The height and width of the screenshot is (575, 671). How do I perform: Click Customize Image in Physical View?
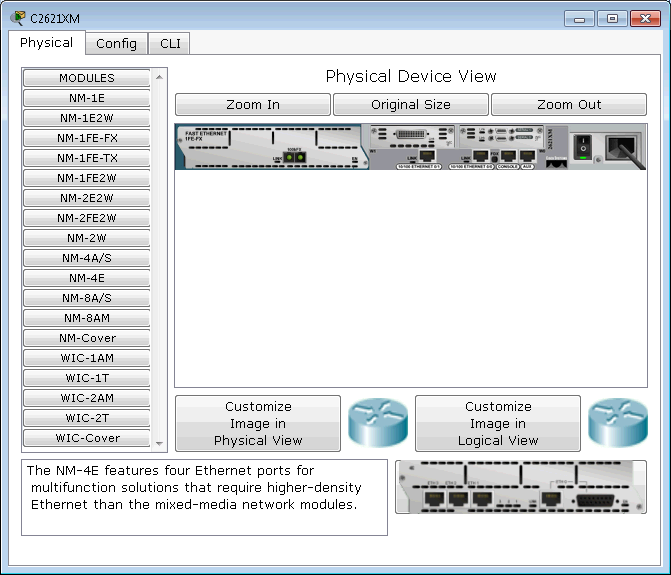pos(258,423)
